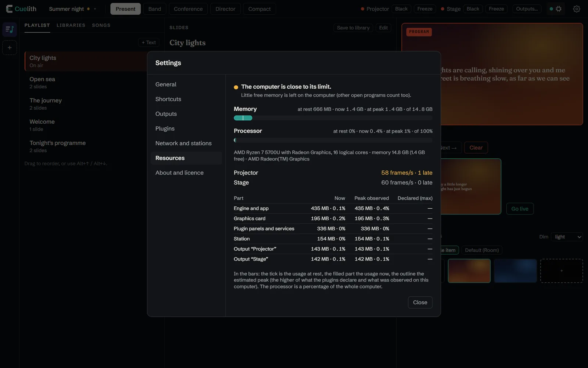Switch to Compact layout

[x=259, y=9]
